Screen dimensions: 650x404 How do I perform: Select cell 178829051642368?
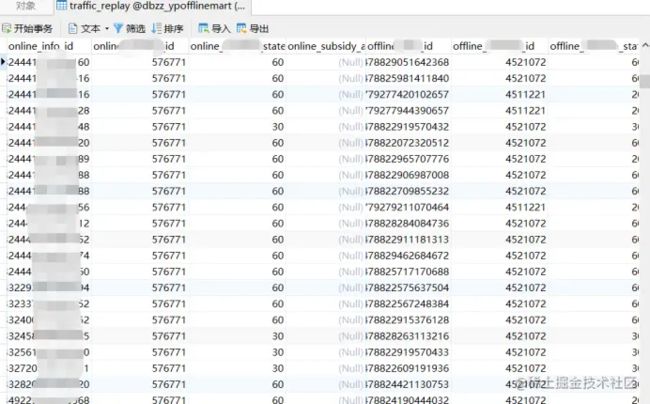[407, 62]
